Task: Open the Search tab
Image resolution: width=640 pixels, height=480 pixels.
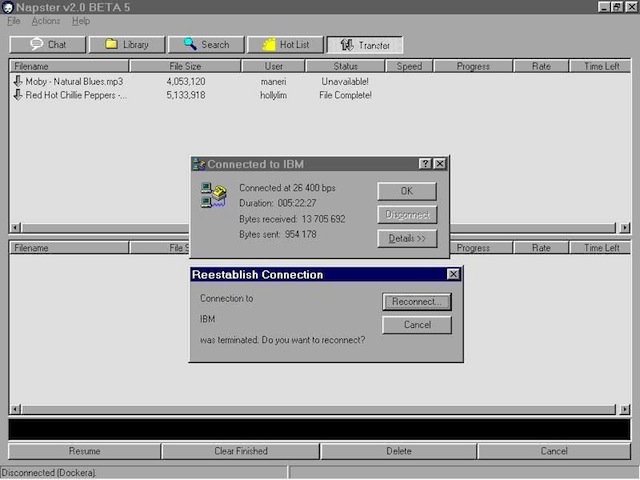Action: click(x=206, y=44)
